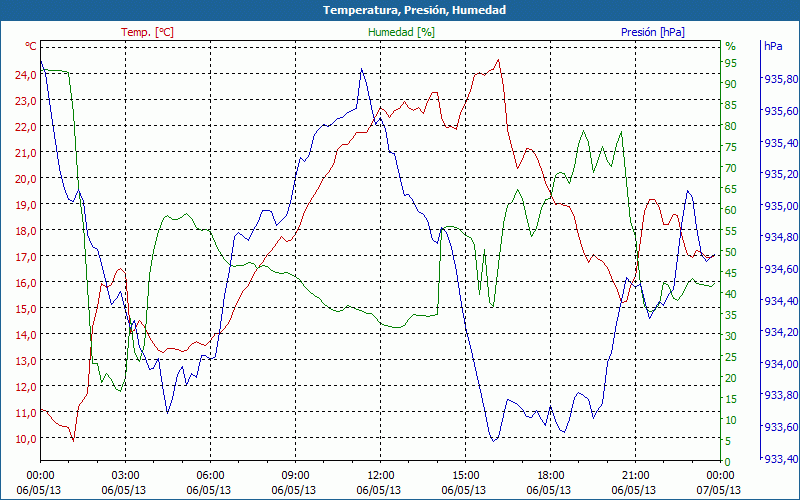Image resolution: width=800 pixels, height=500 pixels.
Task: Click the '50' humidity axis value
Action: (x=731, y=252)
